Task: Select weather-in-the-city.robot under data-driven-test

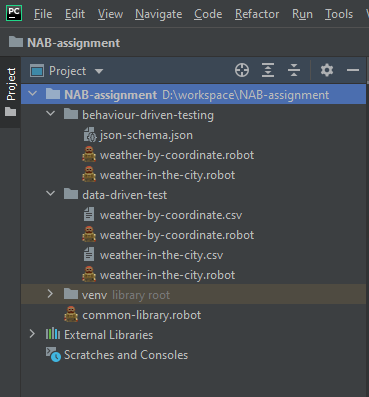Action: click(167, 275)
